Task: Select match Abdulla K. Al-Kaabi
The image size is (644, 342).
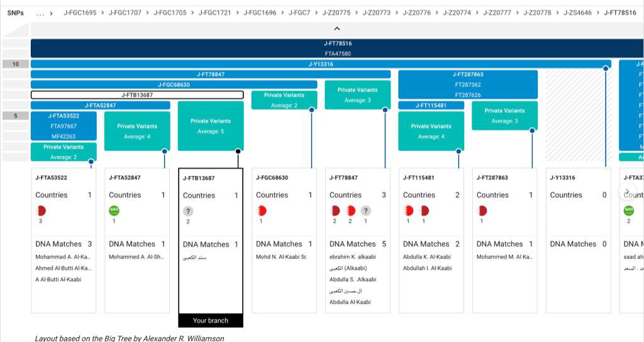Action: point(427,257)
